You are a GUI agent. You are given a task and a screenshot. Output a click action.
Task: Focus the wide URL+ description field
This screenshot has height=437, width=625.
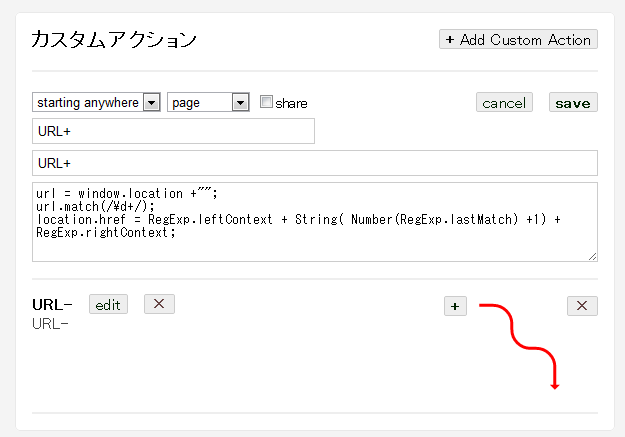click(x=314, y=163)
